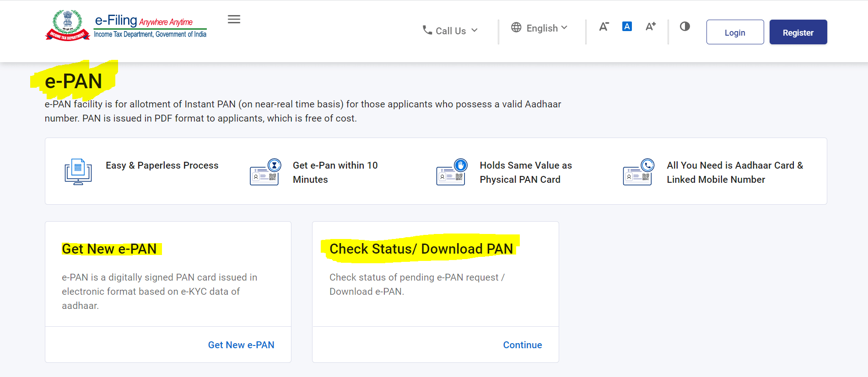
Task: Increase the font size with A+ icon
Action: (650, 27)
